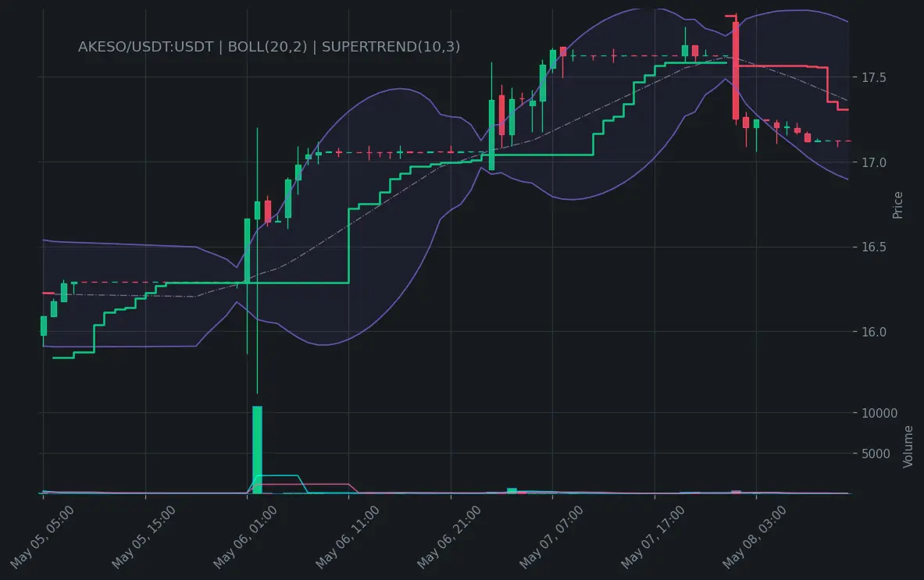Click the Price axis title

click(897, 205)
